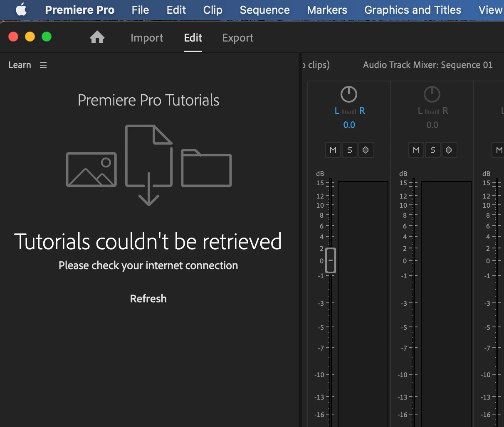The height and width of the screenshot is (427, 504).
Task: Adjust the second track's pan knob
Action: [x=432, y=94]
